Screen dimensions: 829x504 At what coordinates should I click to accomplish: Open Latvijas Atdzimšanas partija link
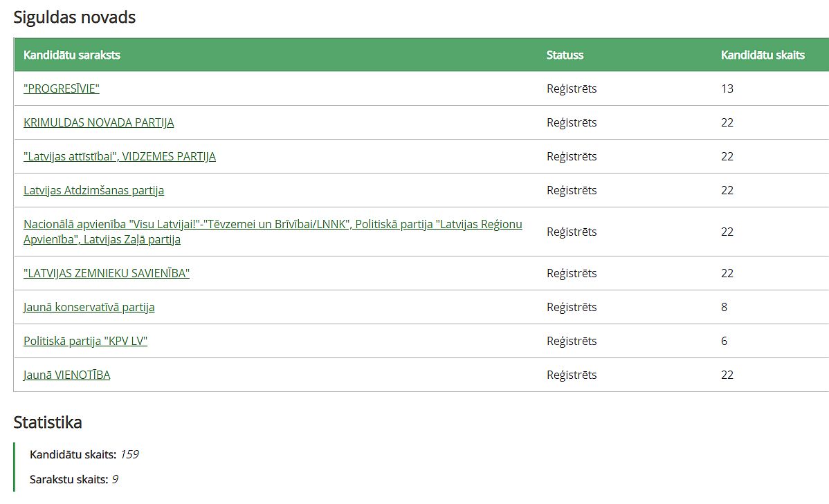93,190
